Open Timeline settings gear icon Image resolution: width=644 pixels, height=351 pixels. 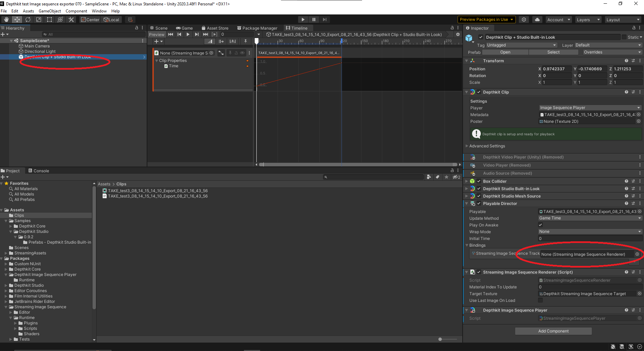pos(458,34)
